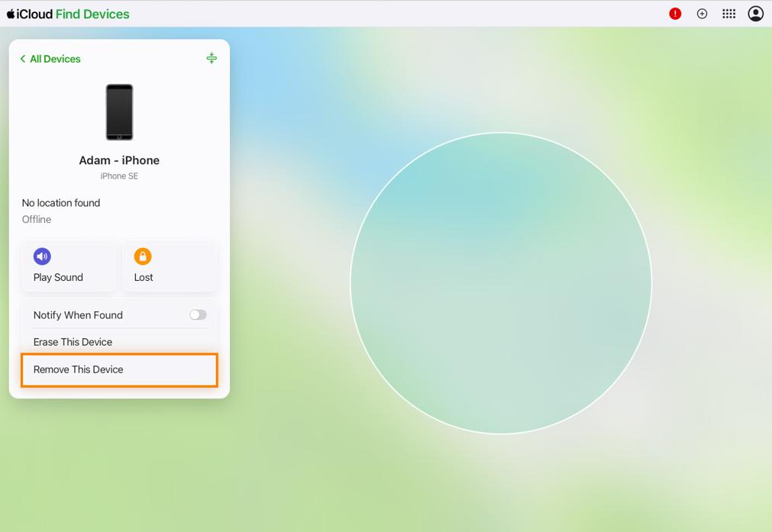Click the Find Devices title
The height and width of the screenshot is (532, 772).
(x=92, y=14)
